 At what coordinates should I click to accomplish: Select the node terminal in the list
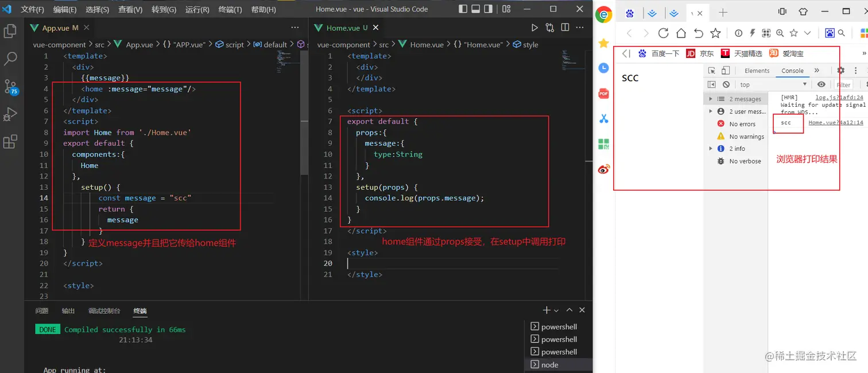click(559, 364)
